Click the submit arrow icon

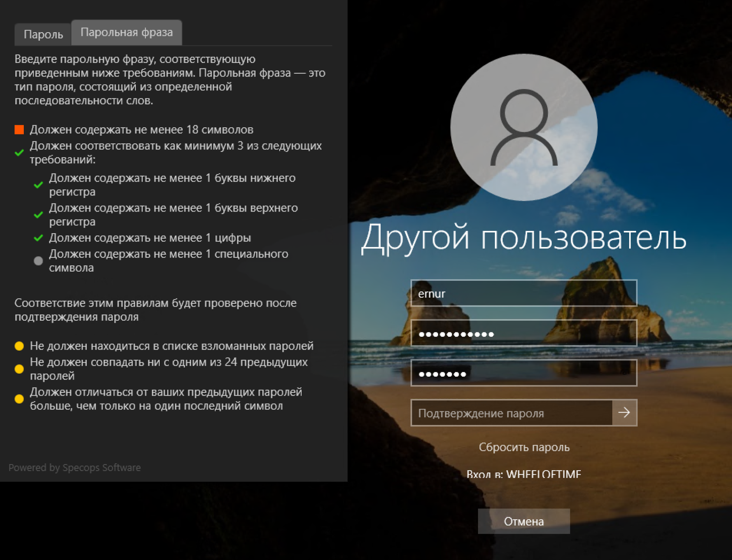(x=624, y=413)
